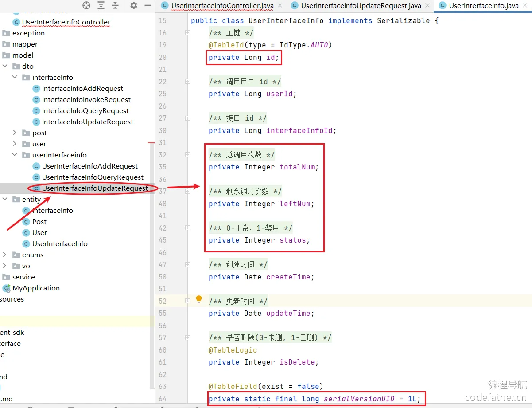Click the interfaceInfoId field name
The height and width of the screenshot is (408, 532).
click(299, 130)
